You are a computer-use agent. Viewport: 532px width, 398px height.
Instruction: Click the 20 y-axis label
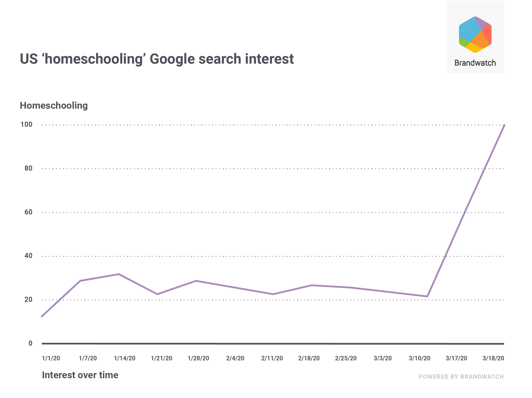click(x=28, y=300)
